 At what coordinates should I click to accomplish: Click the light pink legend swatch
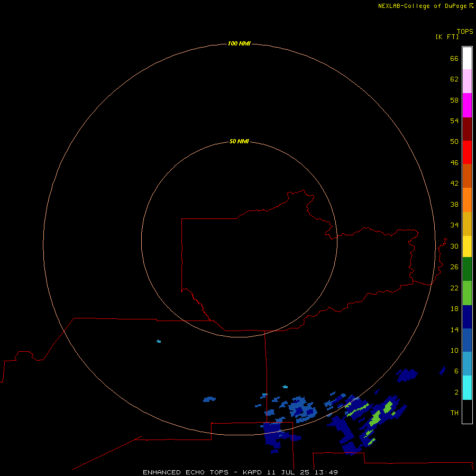click(467, 81)
